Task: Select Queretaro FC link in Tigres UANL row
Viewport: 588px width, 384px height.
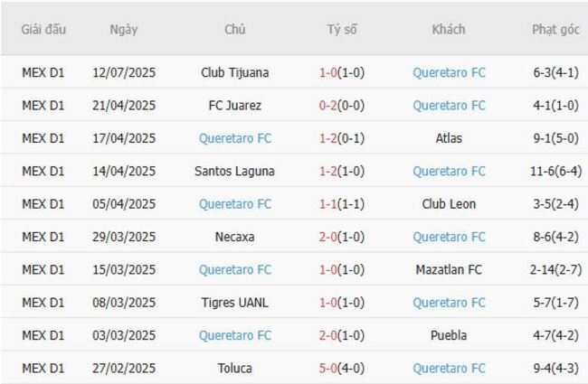Action: (x=449, y=303)
